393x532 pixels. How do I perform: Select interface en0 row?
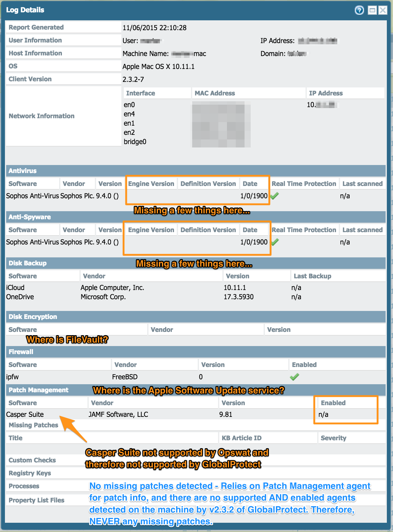(129, 105)
